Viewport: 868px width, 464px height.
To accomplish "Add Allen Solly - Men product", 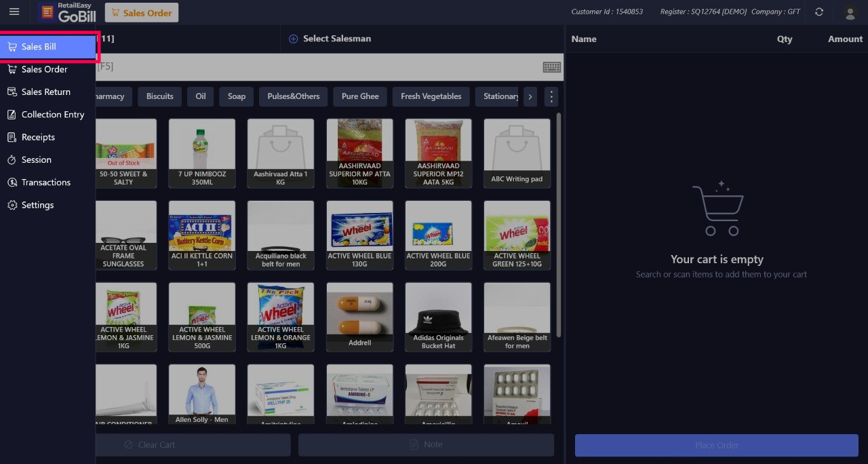I will pos(202,395).
